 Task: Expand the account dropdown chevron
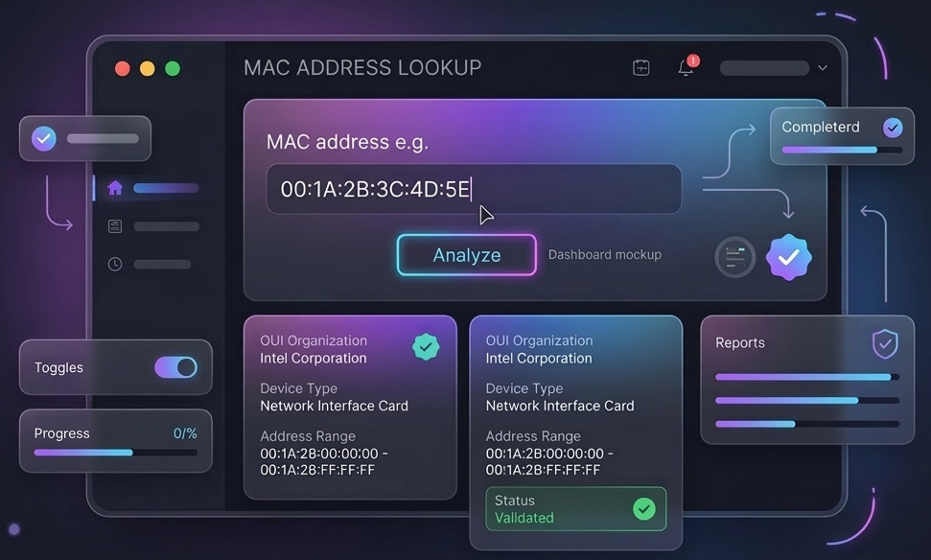pos(823,68)
